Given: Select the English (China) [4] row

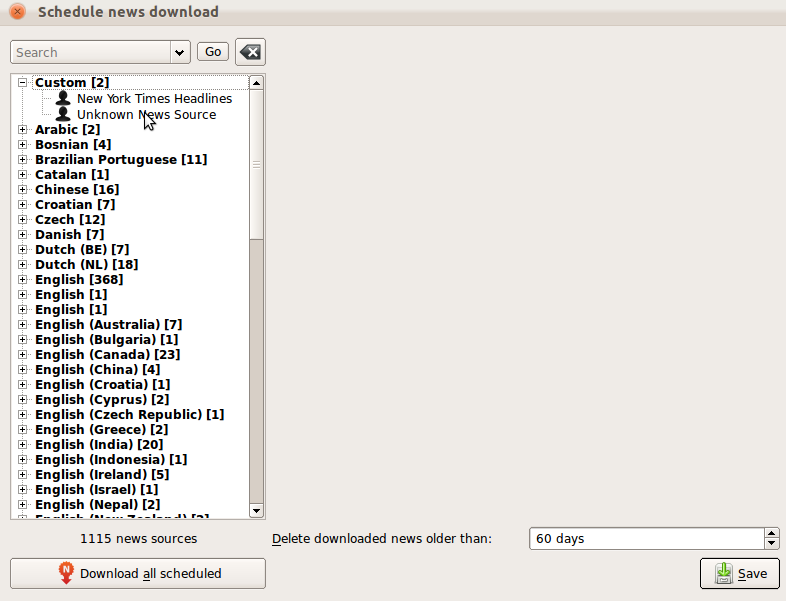Looking at the screenshot, I should [98, 370].
